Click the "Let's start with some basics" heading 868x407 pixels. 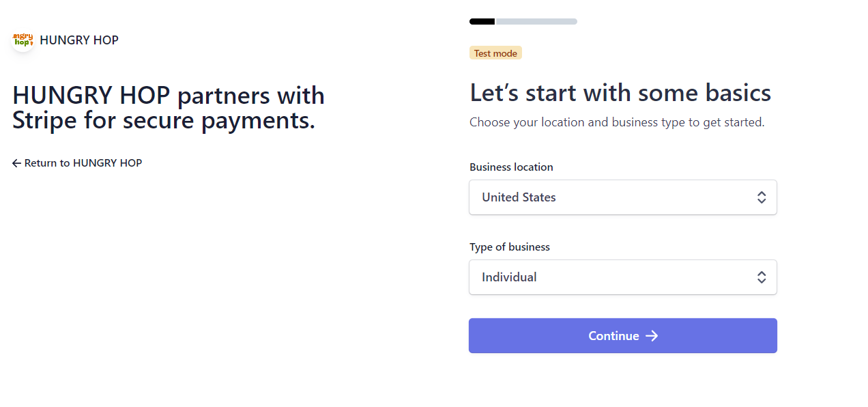pos(620,93)
